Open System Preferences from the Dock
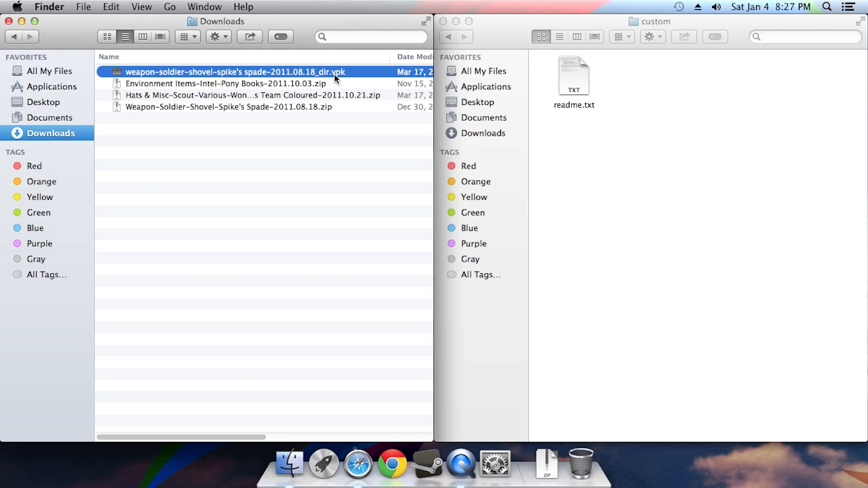The image size is (868, 488). (x=495, y=464)
